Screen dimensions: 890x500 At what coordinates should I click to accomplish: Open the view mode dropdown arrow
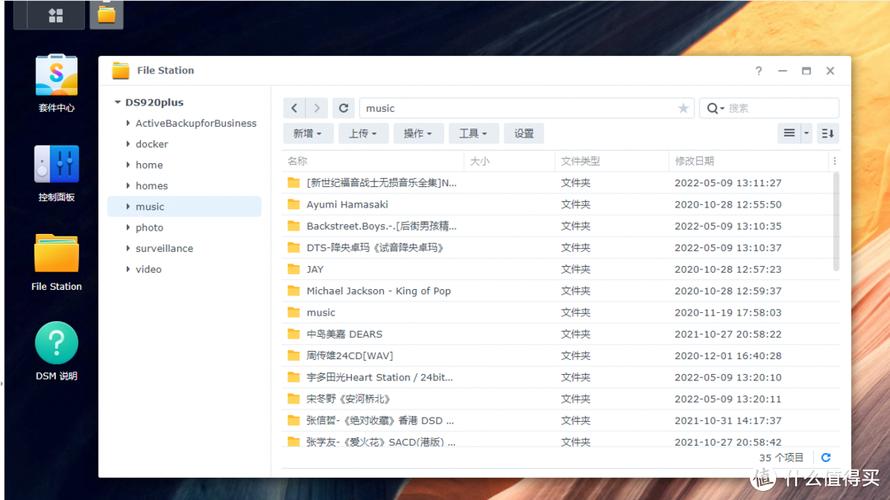(x=806, y=133)
